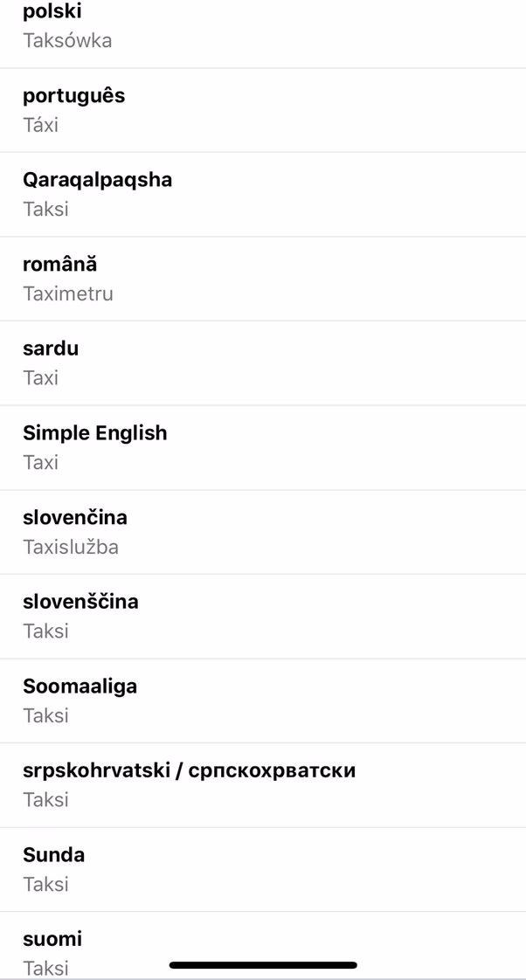
Task: Choose the slovenčina article Taxislužba
Action: tap(262, 531)
